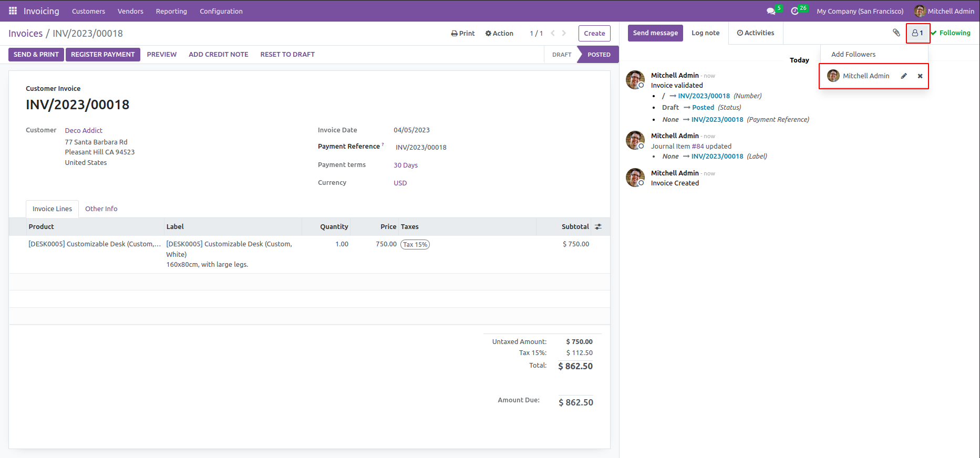The width and height of the screenshot is (980, 458).
Task: Open column options icon in table header
Action: 598,227
